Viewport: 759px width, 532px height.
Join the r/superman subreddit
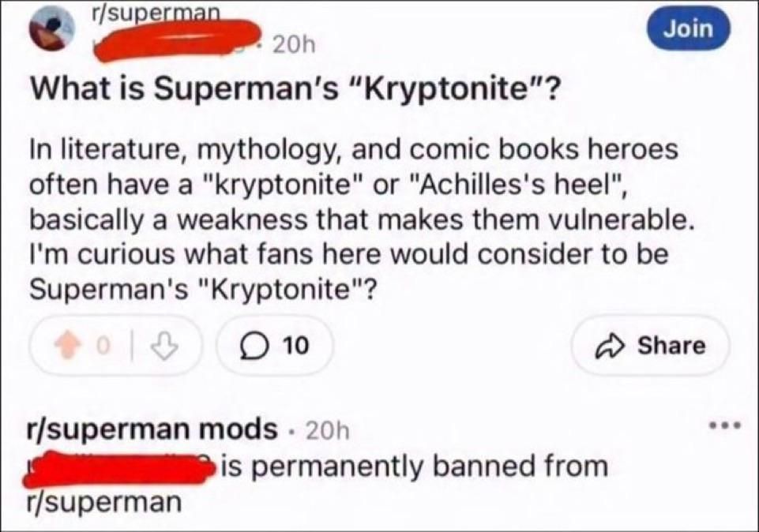(687, 27)
